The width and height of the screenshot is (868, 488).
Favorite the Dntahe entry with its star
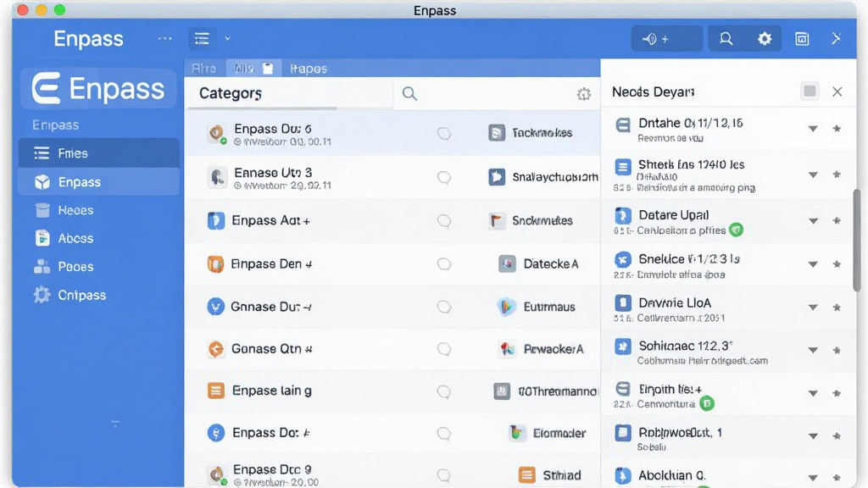point(837,129)
